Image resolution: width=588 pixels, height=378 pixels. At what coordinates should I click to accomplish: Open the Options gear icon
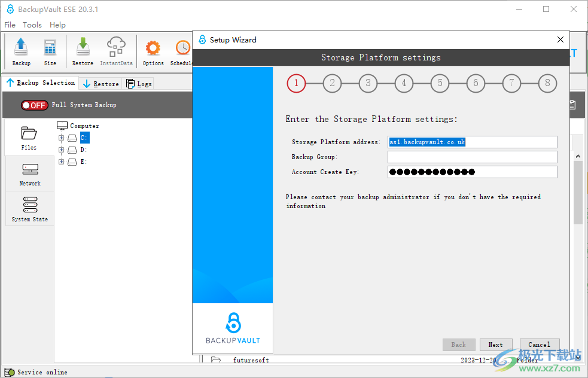click(x=153, y=51)
